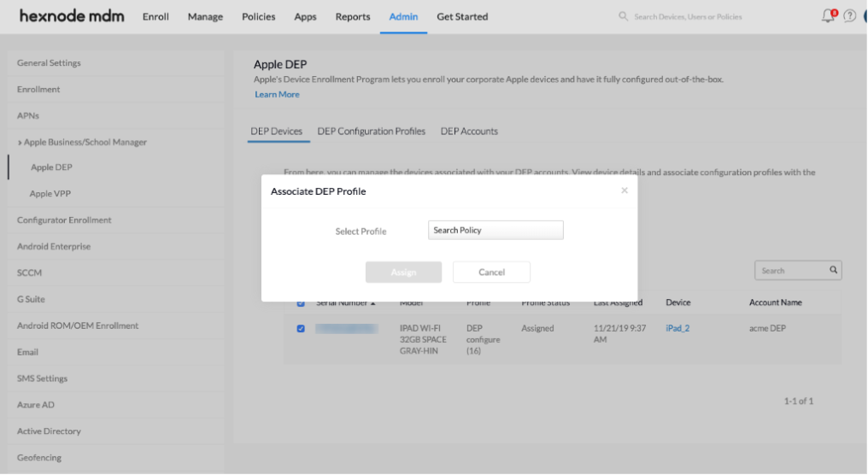The height and width of the screenshot is (475, 868).
Task: Click the Account Name column header
Action: tap(776, 302)
